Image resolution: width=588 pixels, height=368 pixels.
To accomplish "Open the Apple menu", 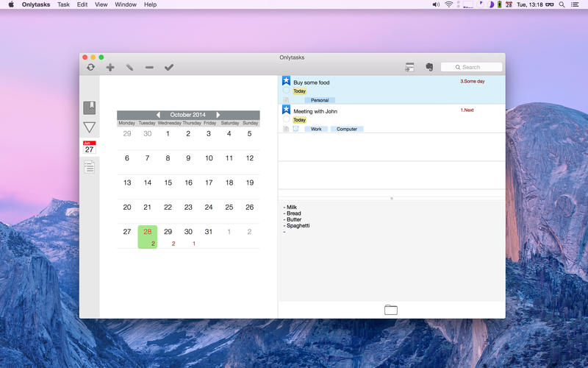I will pos(11,4).
